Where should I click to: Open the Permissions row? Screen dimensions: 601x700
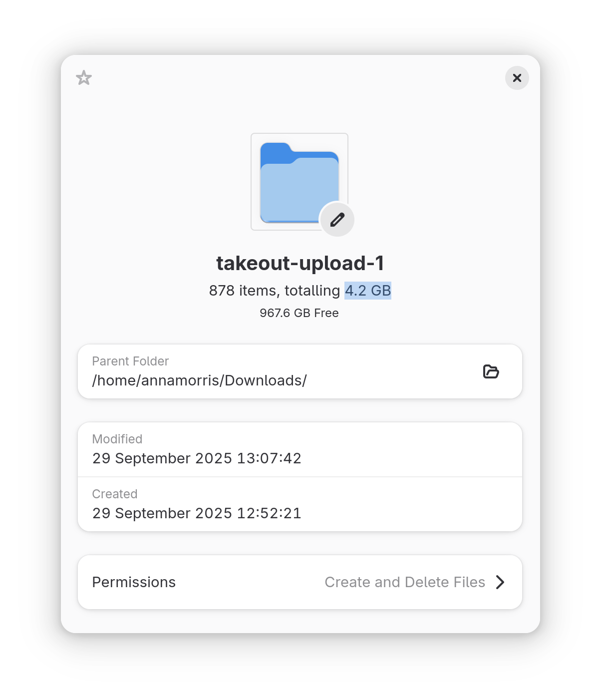point(300,582)
